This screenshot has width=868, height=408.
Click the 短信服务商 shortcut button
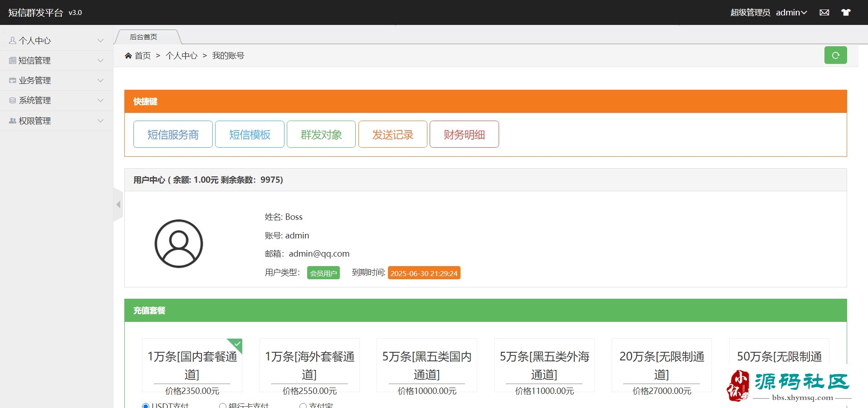point(173,135)
